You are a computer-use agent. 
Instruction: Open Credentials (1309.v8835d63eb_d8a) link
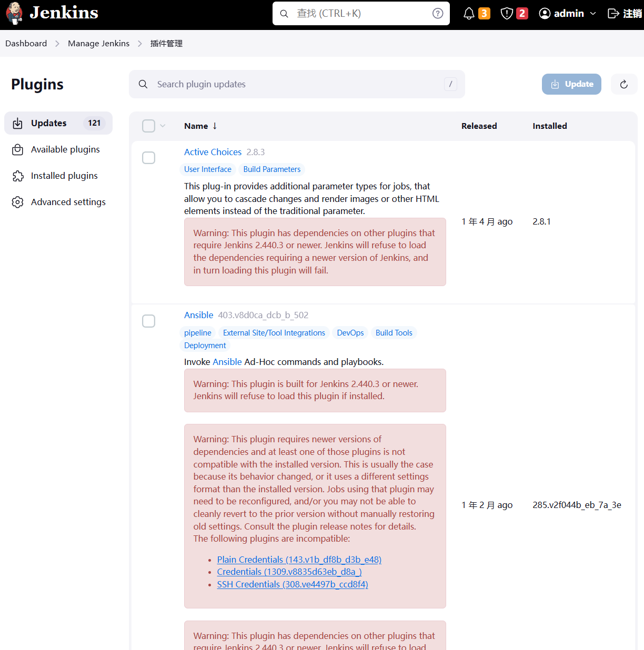(289, 572)
